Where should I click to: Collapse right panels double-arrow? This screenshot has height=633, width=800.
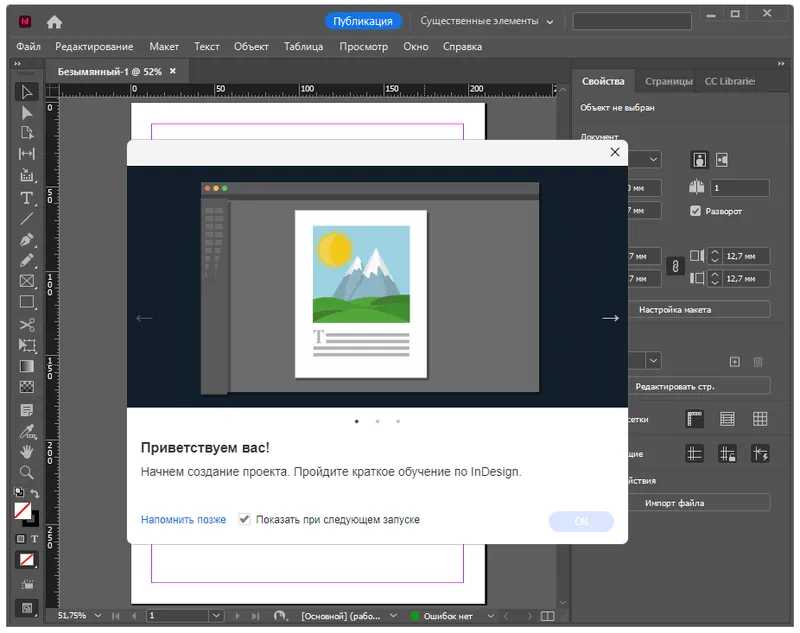click(781, 63)
